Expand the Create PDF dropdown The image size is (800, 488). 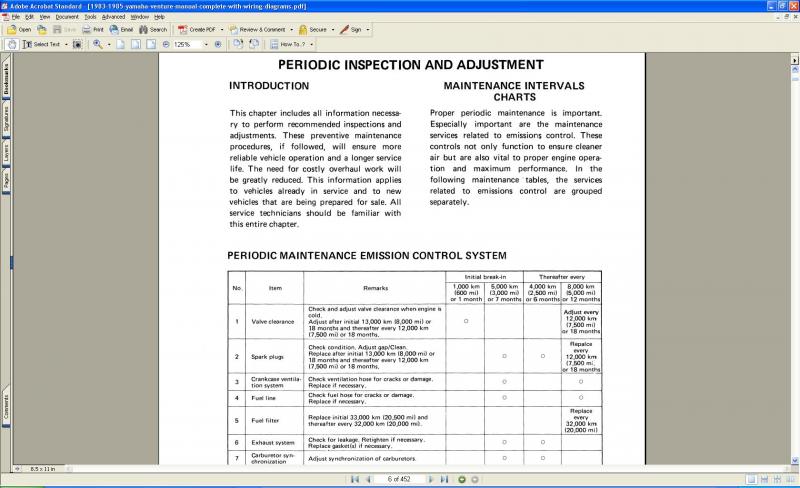click(220, 30)
